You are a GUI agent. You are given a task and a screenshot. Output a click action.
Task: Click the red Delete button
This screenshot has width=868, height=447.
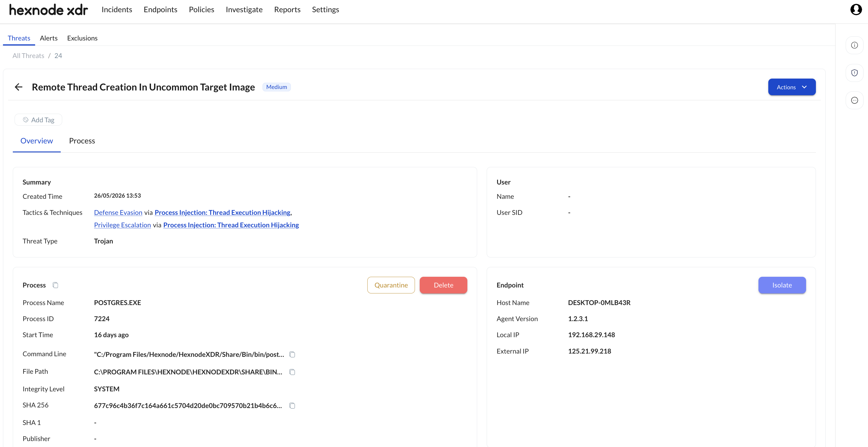(x=443, y=285)
